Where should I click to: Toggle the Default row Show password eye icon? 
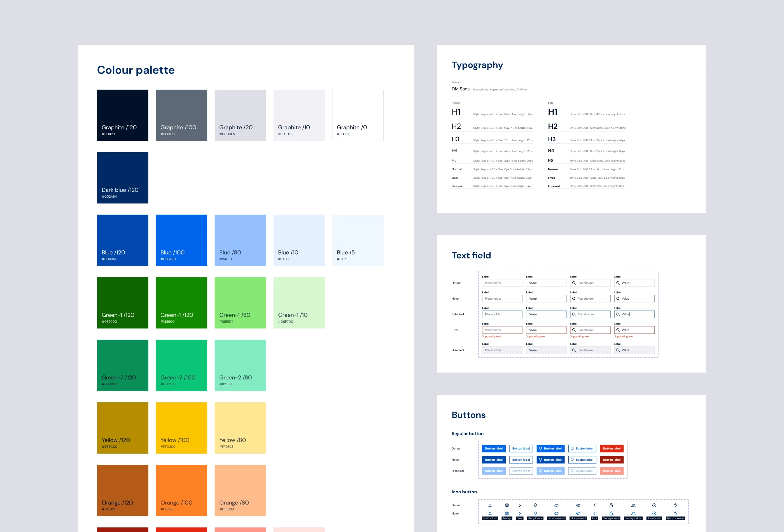pyautogui.click(x=556, y=505)
